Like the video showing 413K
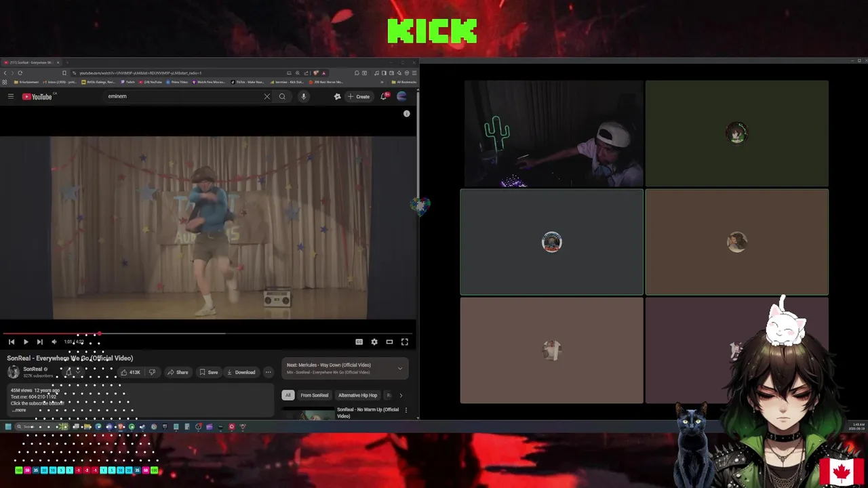This screenshot has width=868, height=488. pyautogui.click(x=130, y=372)
